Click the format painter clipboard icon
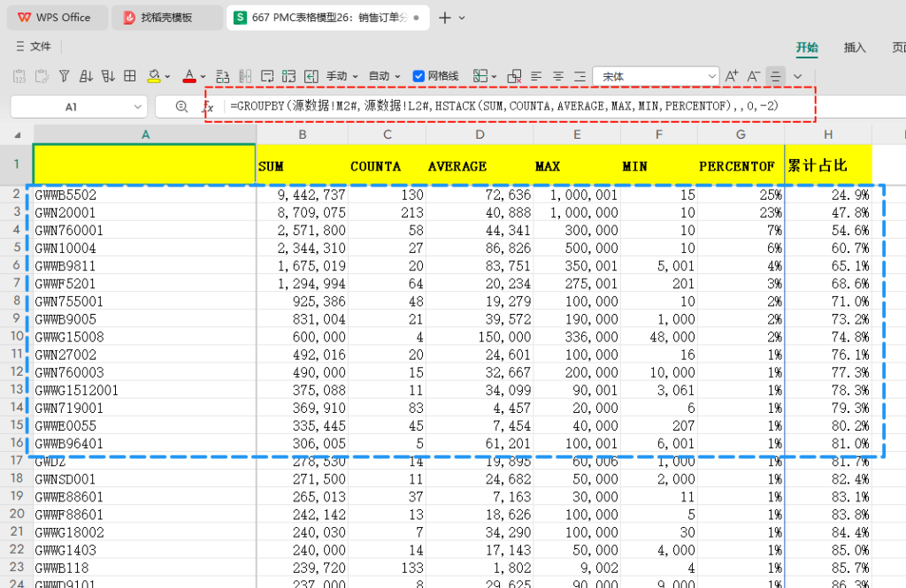The image size is (906, 588). click(x=42, y=76)
